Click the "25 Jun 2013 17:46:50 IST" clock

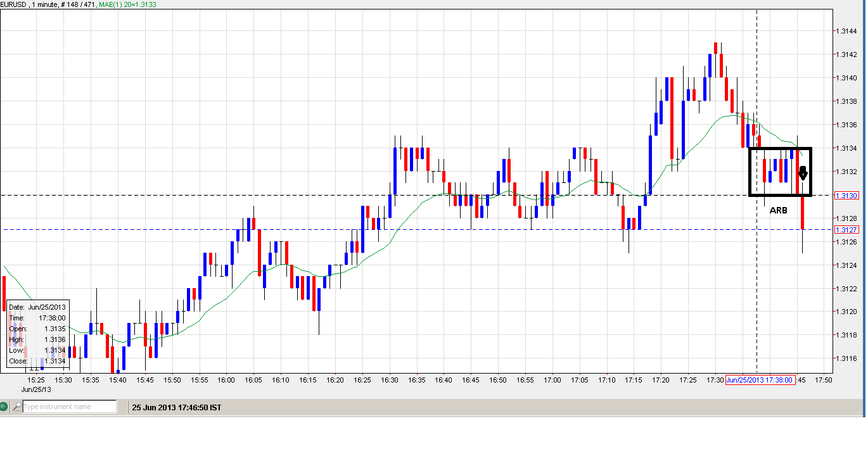click(177, 407)
